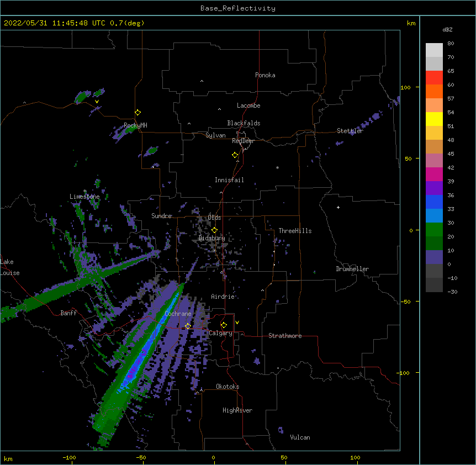
Task: Click the RockyMH label
Action: click(135, 125)
